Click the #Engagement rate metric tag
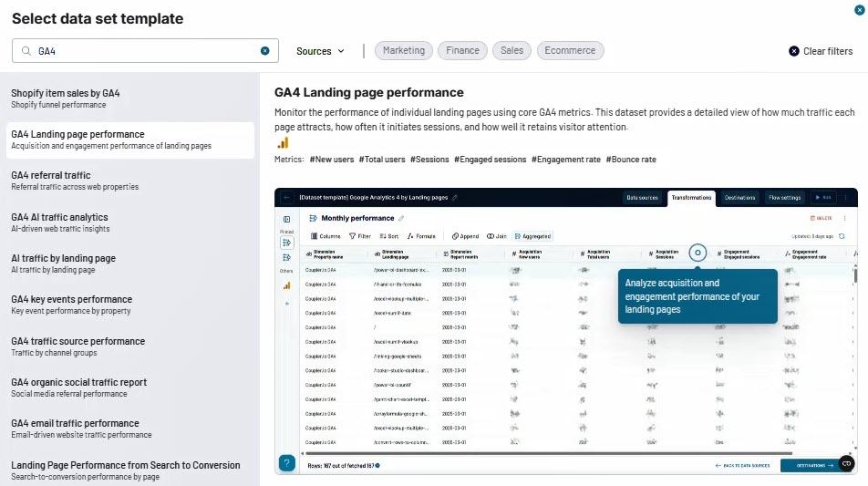 pos(565,160)
